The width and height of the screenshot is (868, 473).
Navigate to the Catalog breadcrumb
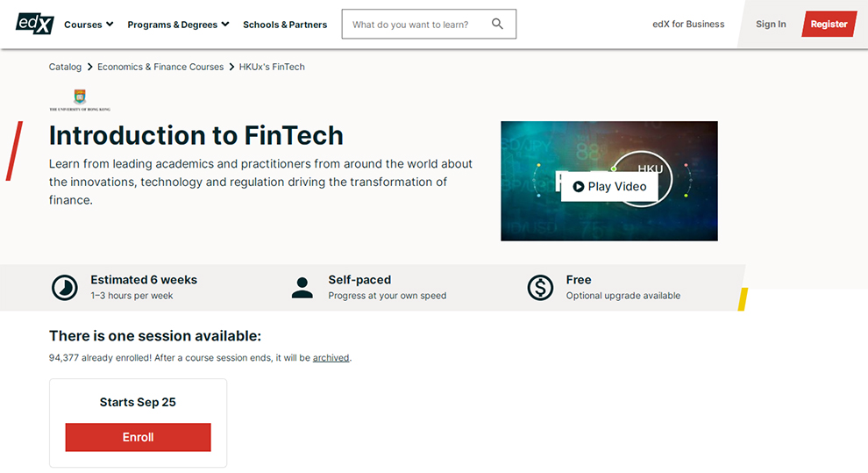[65, 67]
